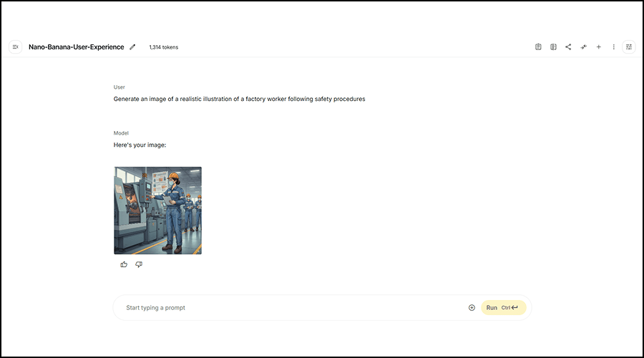Click the collapse arrows icon in header
This screenshot has height=358, width=644.
coord(583,47)
